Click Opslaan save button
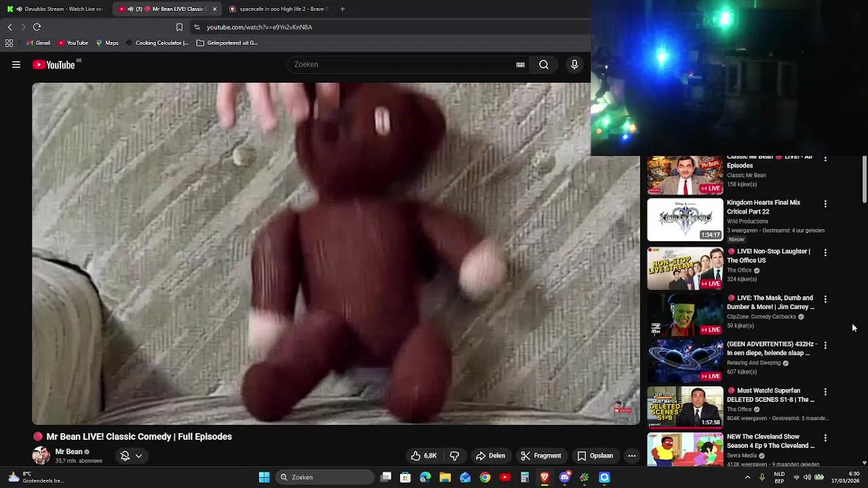Image resolution: width=868 pixels, height=488 pixels. click(595, 455)
